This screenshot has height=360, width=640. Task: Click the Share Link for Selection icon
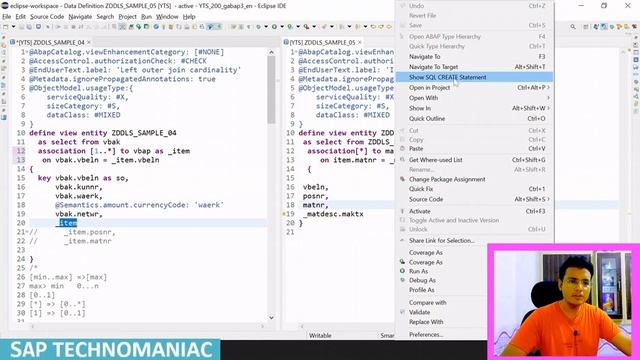click(x=402, y=240)
